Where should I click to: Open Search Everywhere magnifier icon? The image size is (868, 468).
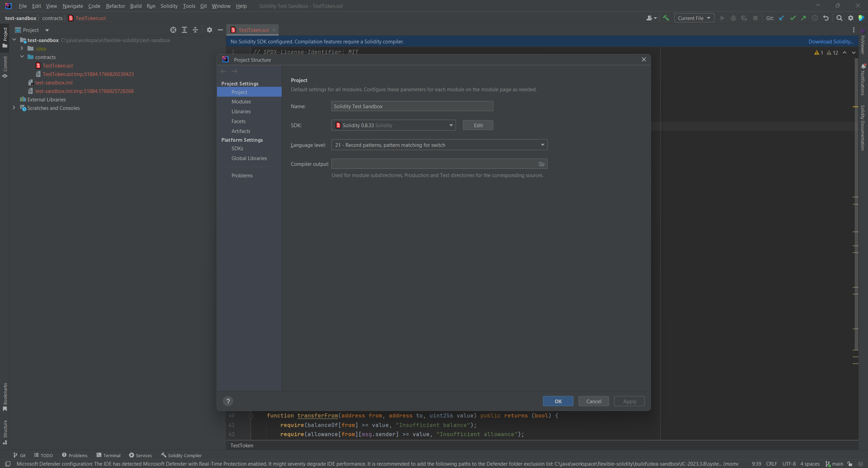click(x=840, y=18)
